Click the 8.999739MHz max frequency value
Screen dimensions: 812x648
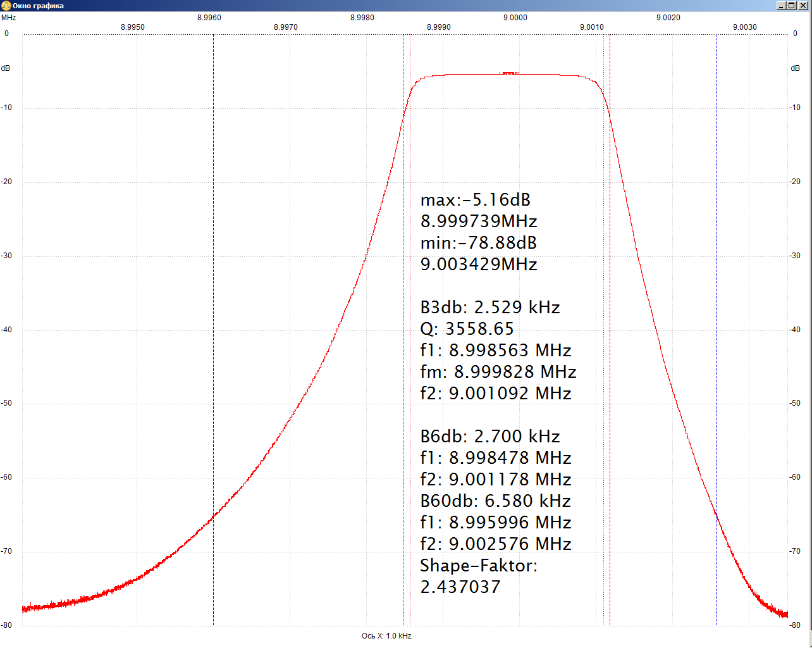tap(479, 221)
